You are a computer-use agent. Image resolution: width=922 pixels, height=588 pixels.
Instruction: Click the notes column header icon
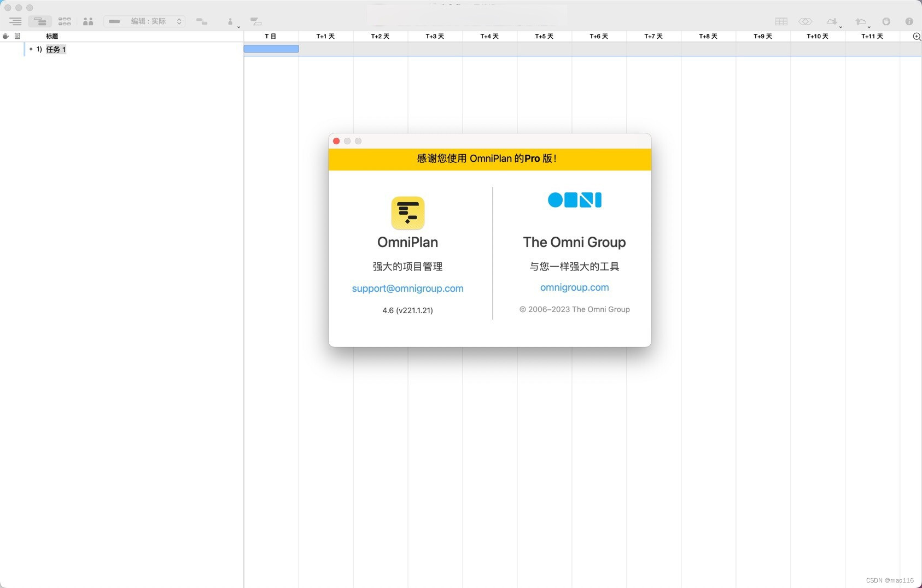click(x=17, y=36)
